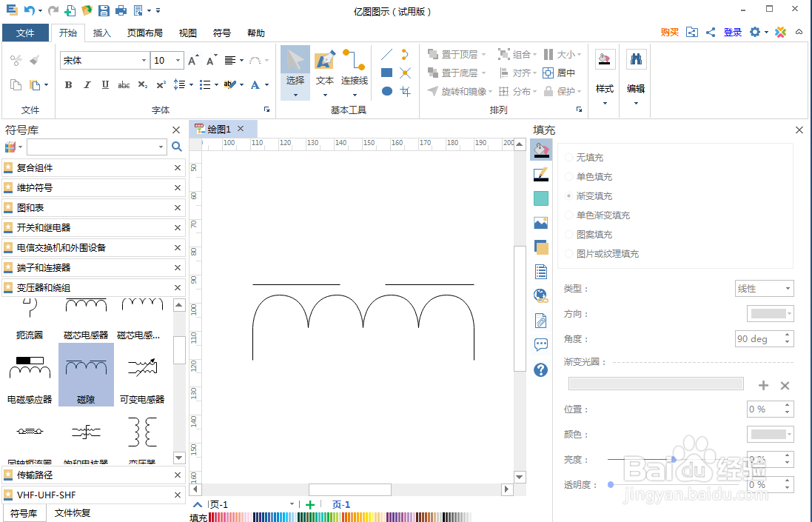Apply subscript formatting
The width and height of the screenshot is (812, 522).
pos(142,85)
